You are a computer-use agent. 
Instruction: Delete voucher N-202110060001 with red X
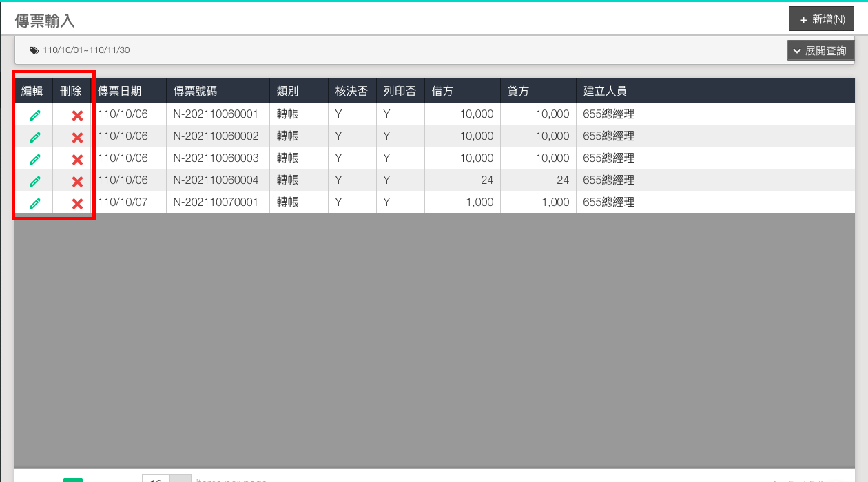[x=77, y=115]
